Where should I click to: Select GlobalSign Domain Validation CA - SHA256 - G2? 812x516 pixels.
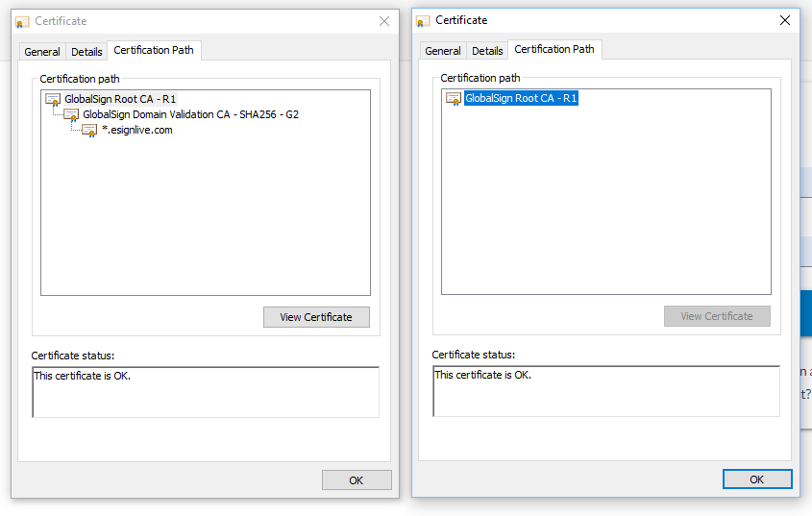190,114
